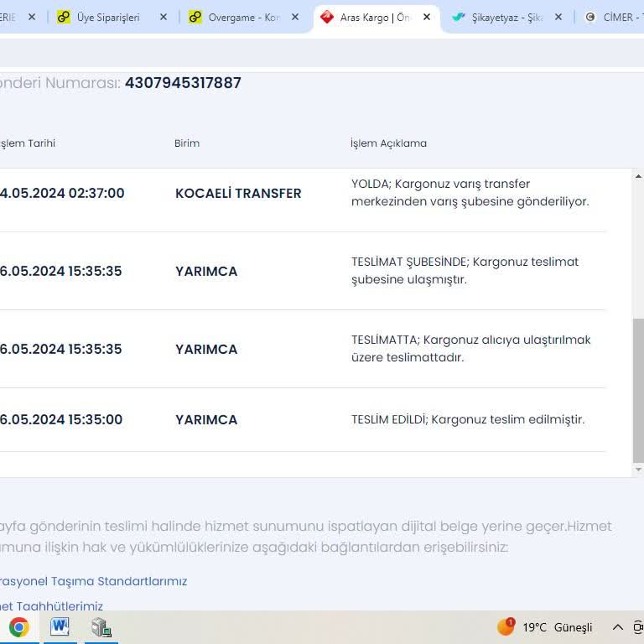This screenshot has width=644, height=644.
Task: Close the Aras Kargo tab
Action: point(427,18)
